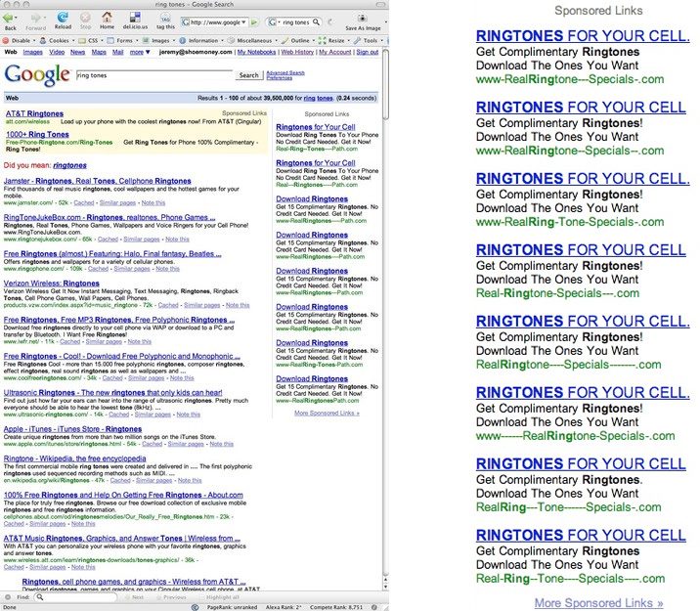Click the round icon left of PageRank in the status bar
The width and height of the screenshot is (700, 611).
tap(195, 607)
